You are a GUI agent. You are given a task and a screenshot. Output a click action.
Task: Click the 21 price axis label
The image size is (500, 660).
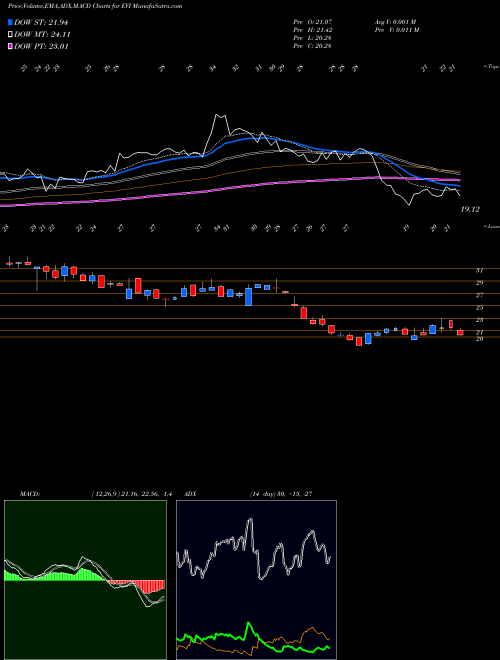[479, 333]
